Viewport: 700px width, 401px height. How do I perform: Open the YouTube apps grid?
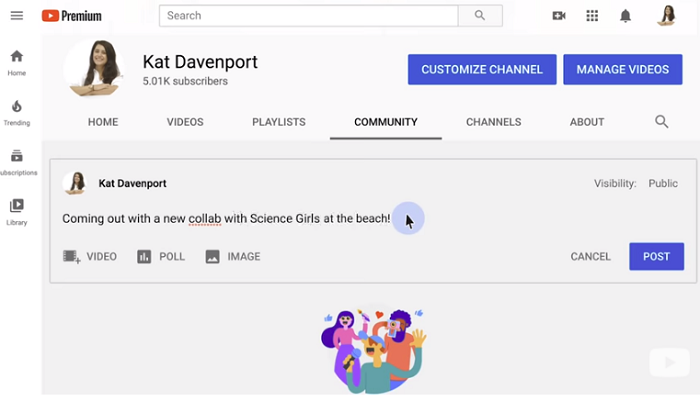coord(592,16)
